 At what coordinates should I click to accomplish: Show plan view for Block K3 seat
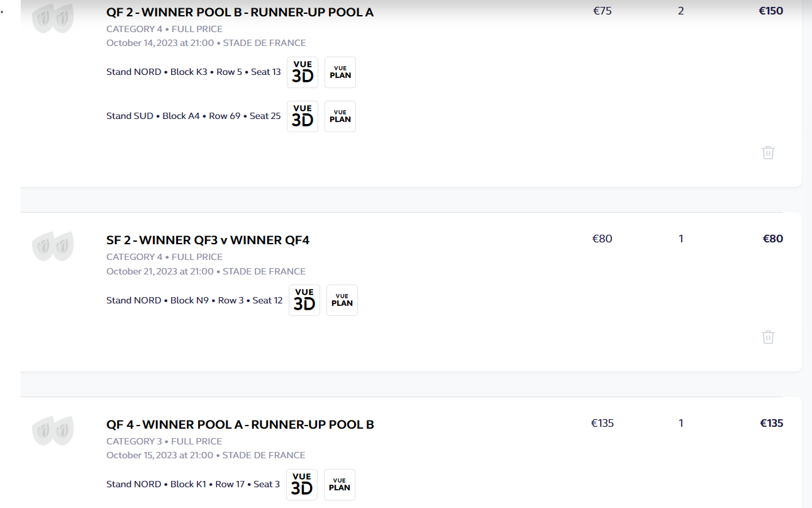pos(340,72)
